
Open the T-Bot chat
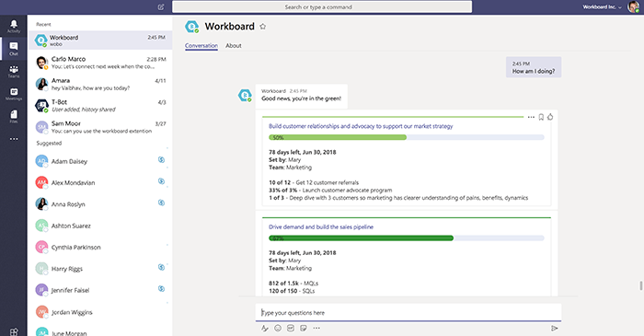click(99, 105)
